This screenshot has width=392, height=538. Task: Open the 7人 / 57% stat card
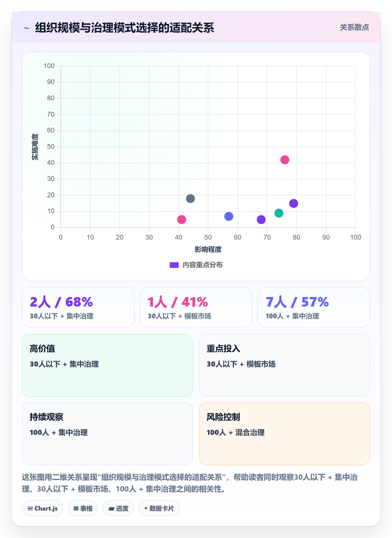pyautogui.click(x=314, y=307)
